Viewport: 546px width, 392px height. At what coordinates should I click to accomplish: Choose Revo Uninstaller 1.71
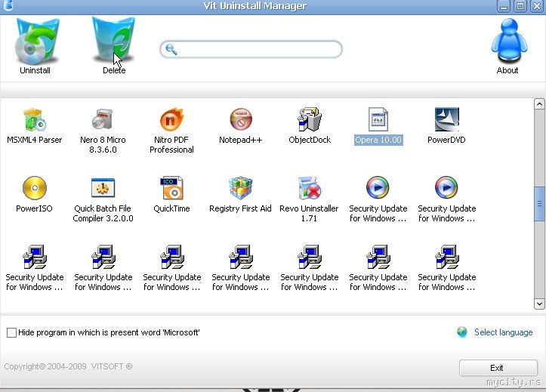(309, 199)
